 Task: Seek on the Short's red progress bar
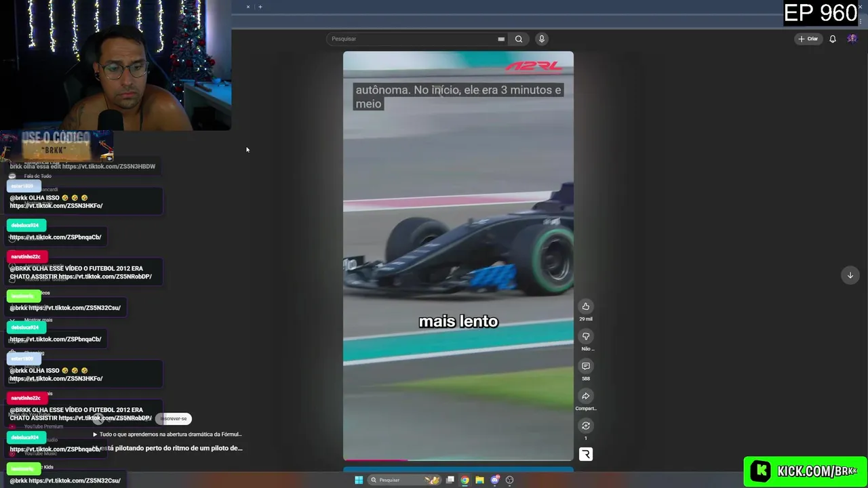point(458,461)
